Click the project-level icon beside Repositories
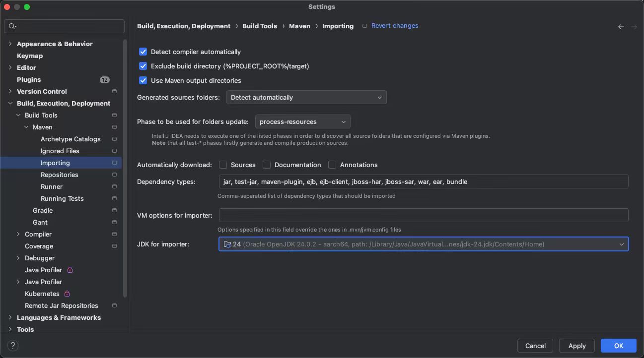Viewport: 644px width, 358px height. click(114, 175)
